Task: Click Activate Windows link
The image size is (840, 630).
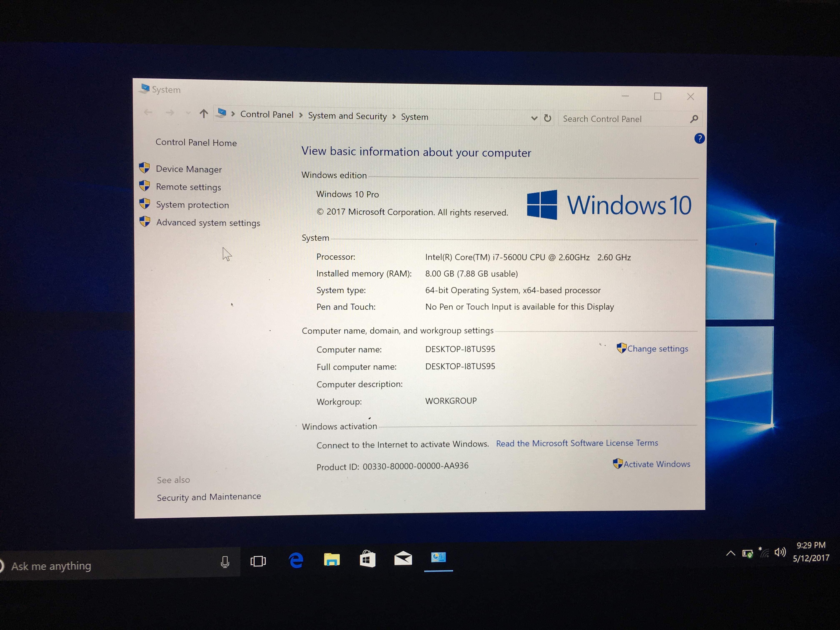Action: 657,464
